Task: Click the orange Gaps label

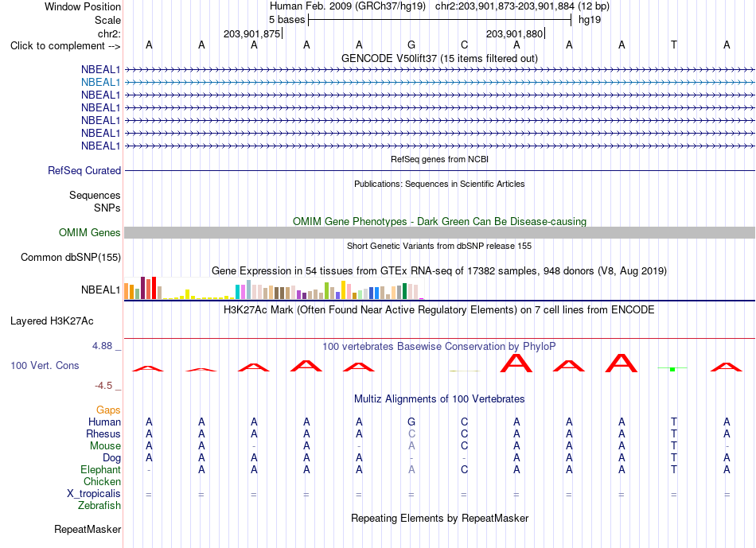Action: [x=108, y=410]
